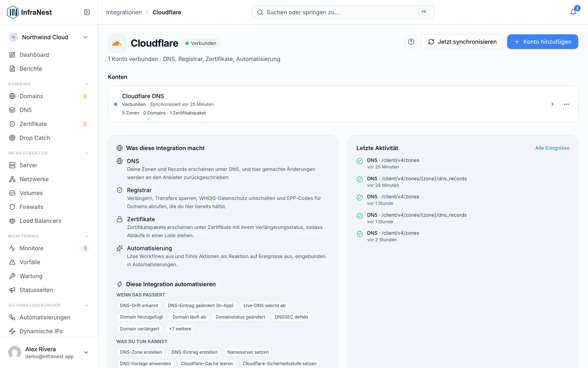Open the notifications bell
This screenshot has height=368, width=588.
pos(573,12)
